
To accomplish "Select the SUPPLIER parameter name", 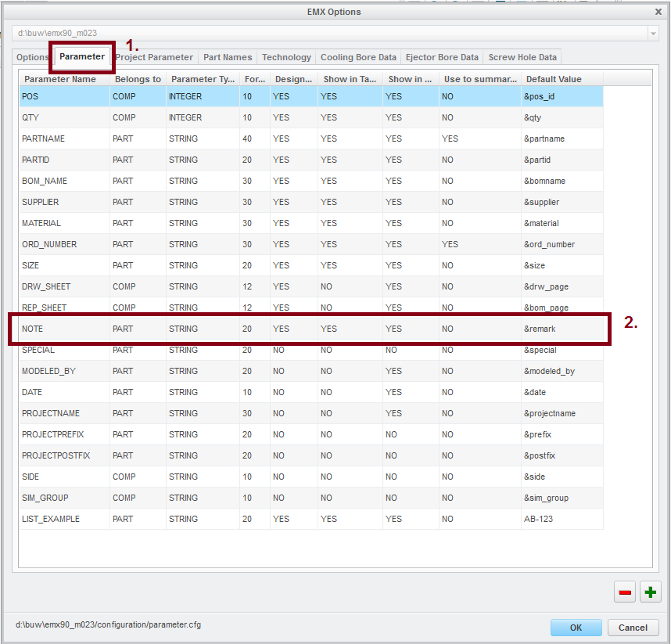I will 40,202.
